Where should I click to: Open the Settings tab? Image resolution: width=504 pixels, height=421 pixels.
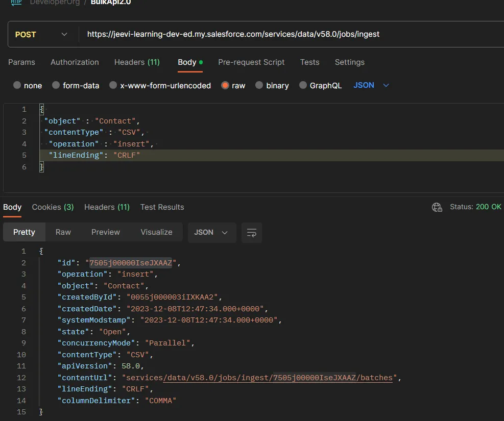pyautogui.click(x=349, y=62)
